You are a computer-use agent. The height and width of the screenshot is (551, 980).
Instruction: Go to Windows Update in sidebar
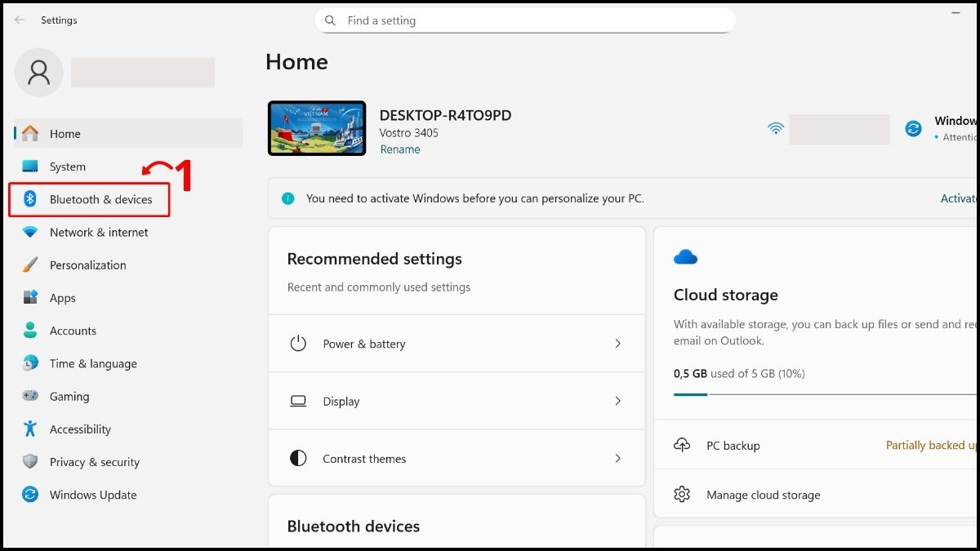click(x=128, y=495)
